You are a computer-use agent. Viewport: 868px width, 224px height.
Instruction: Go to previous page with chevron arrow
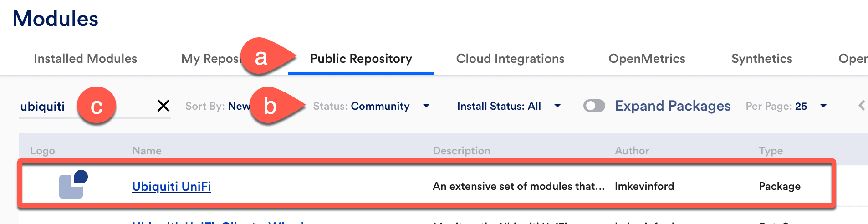[x=862, y=106]
